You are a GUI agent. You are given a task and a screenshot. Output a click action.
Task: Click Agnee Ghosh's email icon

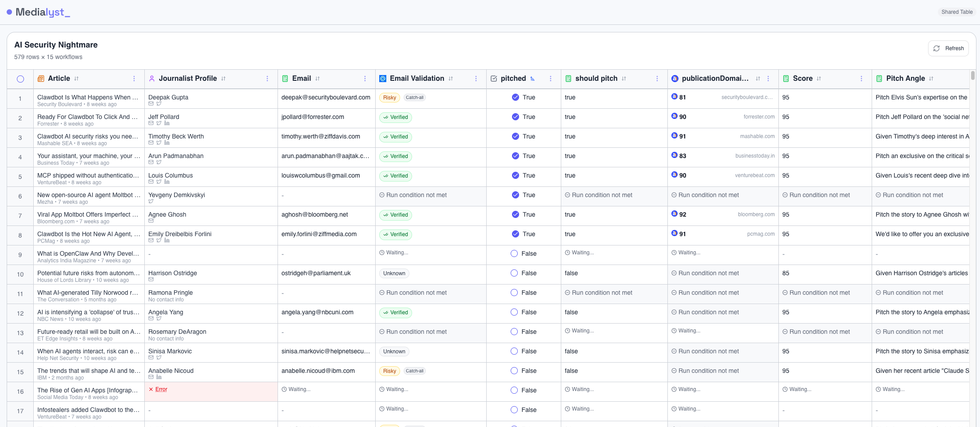151,221
